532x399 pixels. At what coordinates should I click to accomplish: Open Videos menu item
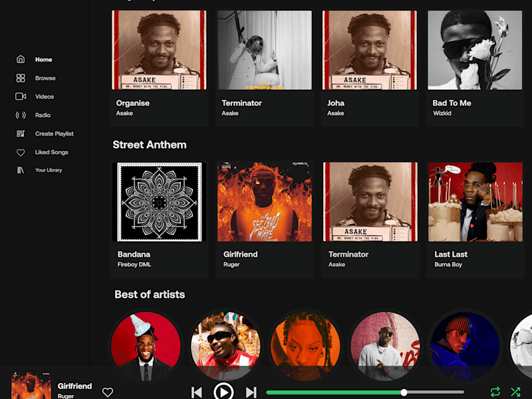tap(45, 96)
